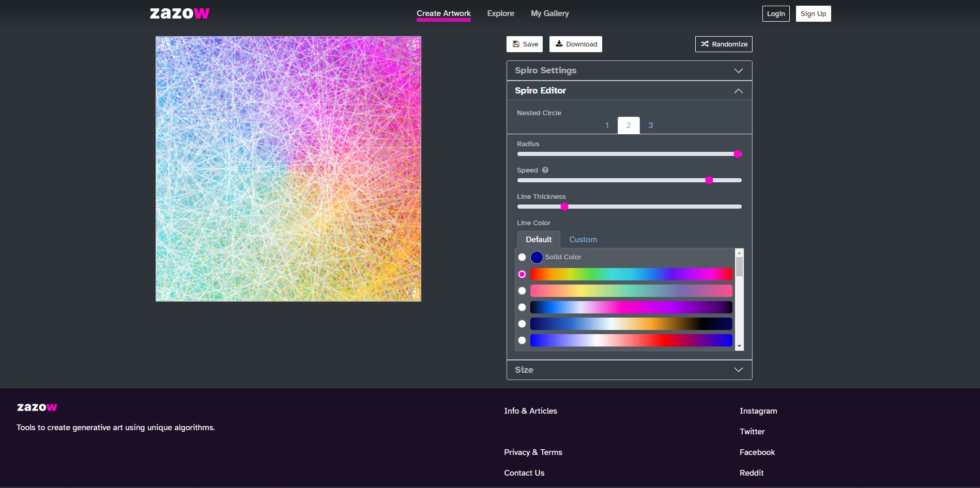The image size is (980, 488).
Task: Click the color list scrollbar thumb
Action: [739, 266]
